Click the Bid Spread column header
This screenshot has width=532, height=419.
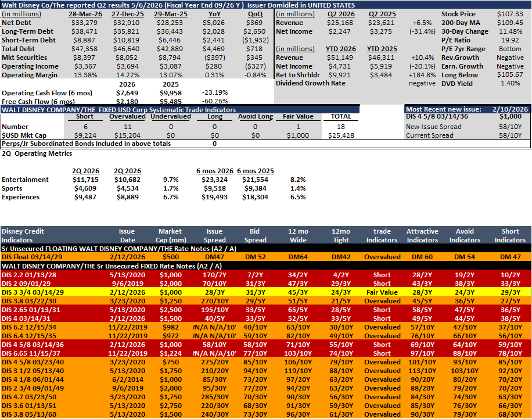255,235
